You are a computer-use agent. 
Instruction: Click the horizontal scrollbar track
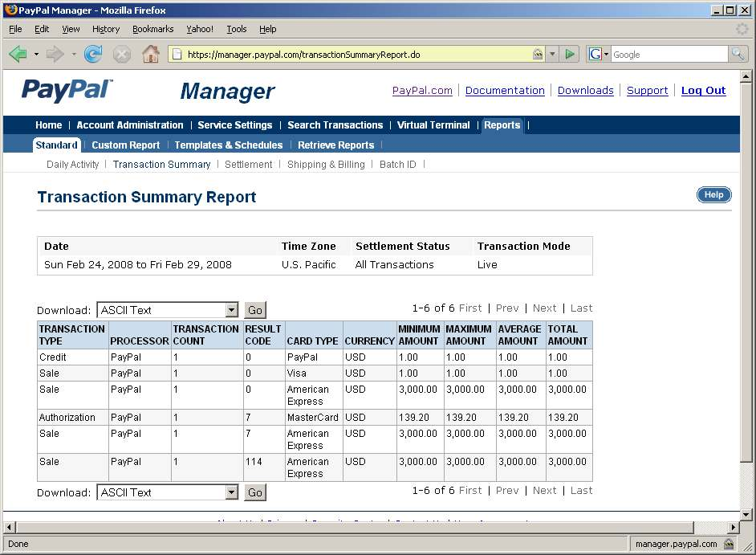[369, 527]
